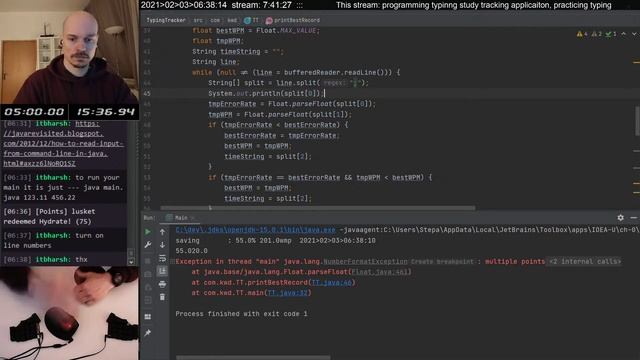Toggle soft-wrap in run console
The height and width of the screenshot is (360, 640).
click(162, 258)
